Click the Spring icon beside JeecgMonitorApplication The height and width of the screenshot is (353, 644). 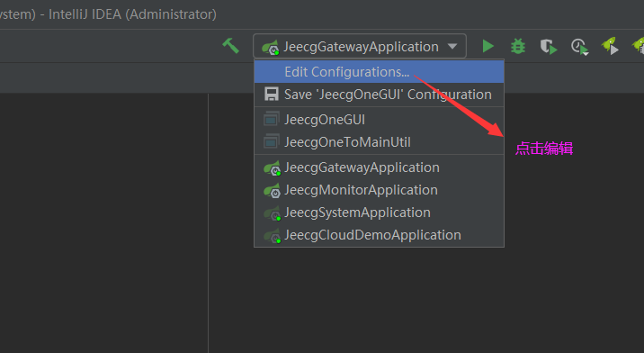point(272,191)
